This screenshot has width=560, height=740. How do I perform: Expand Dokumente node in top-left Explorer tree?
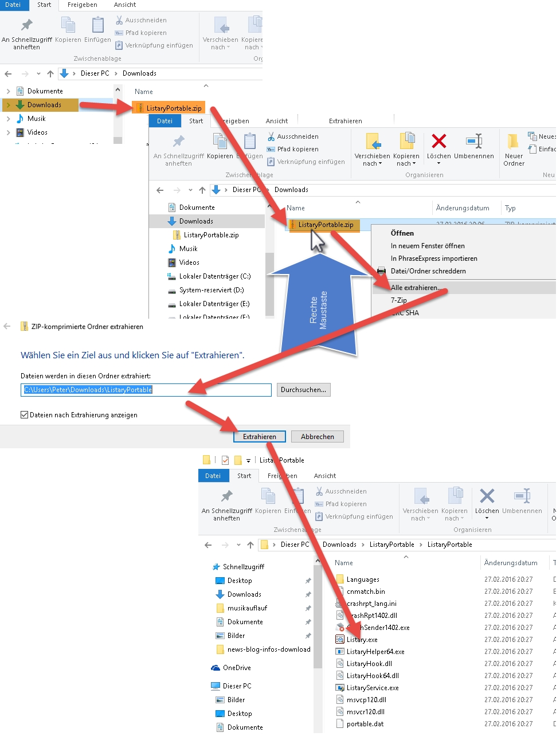tap(8, 91)
